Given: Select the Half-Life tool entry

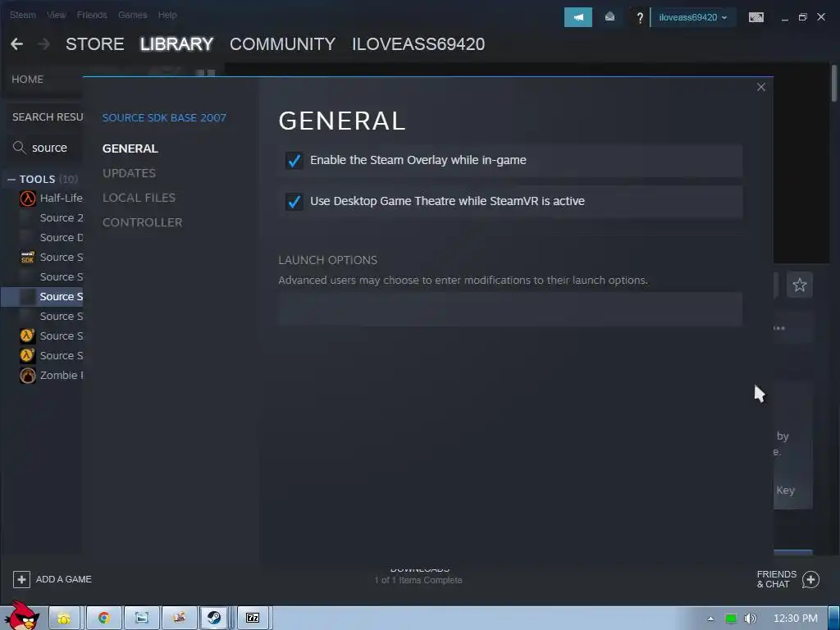Looking at the screenshot, I should click(51, 198).
